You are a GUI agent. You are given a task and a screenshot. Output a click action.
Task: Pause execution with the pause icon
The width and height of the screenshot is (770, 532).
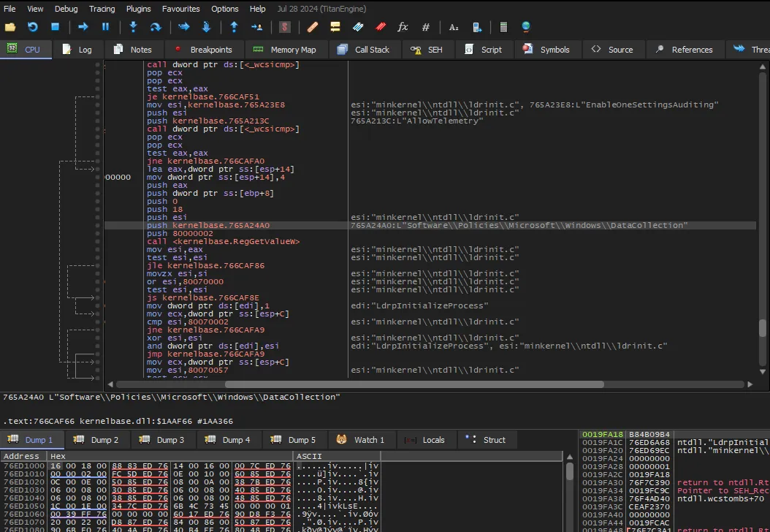tap(105, 27)
